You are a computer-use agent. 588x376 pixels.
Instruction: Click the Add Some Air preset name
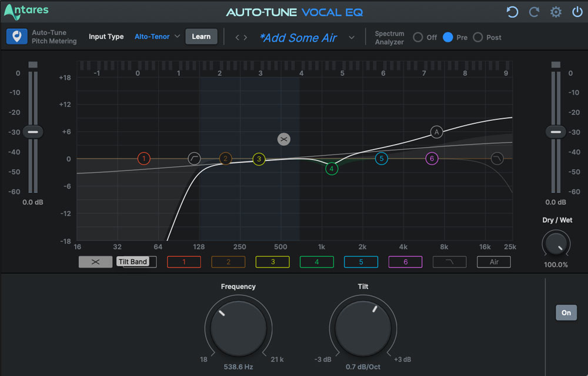[299, 38]
